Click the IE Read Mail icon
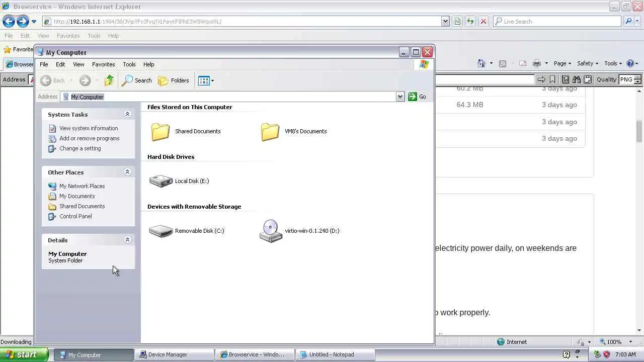 pyautogui.click(x=523, y=63)
